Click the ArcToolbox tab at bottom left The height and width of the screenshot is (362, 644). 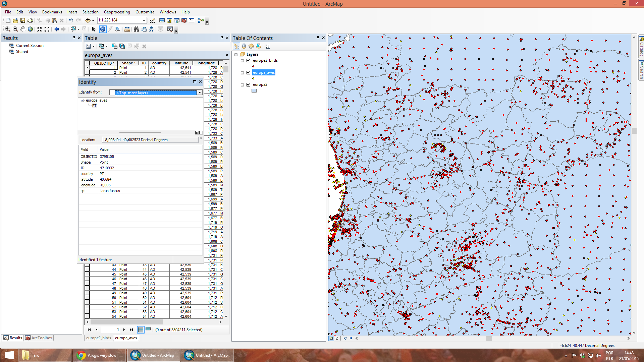point(39,338)
